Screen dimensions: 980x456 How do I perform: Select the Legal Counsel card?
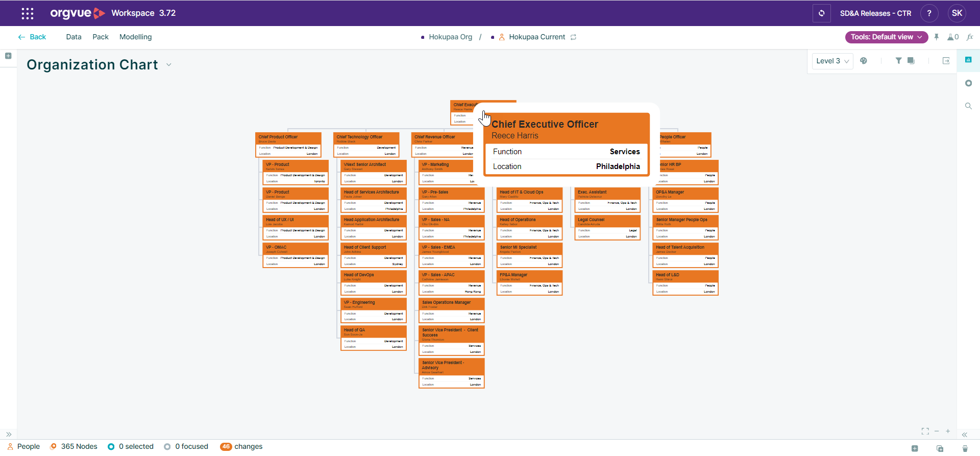click(607, 227)
